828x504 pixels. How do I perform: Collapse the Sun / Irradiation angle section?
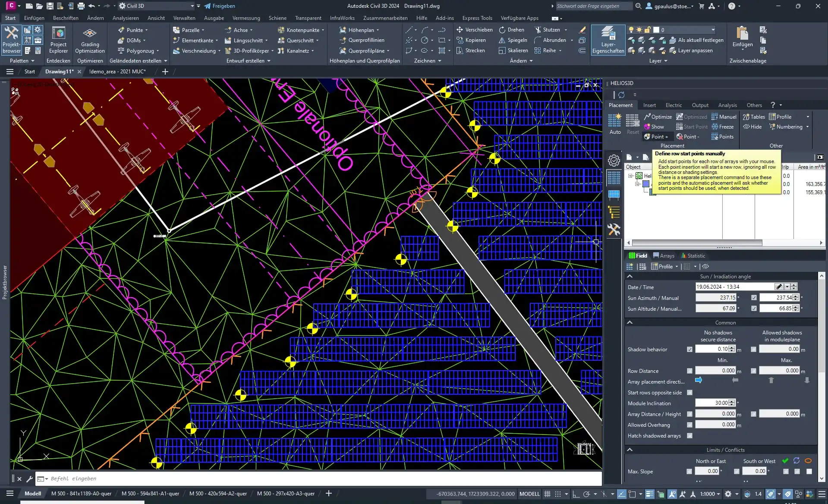[x=630, y=276]
